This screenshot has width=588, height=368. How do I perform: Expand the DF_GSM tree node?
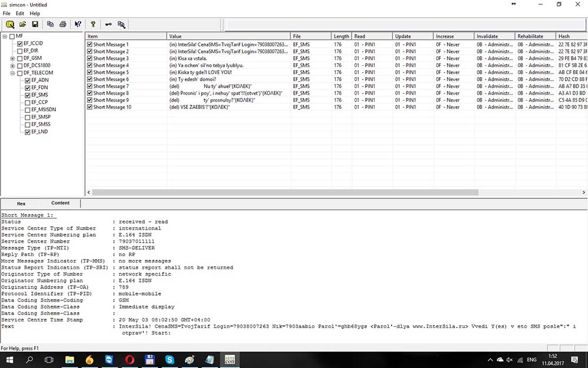(x=12, y=58)
